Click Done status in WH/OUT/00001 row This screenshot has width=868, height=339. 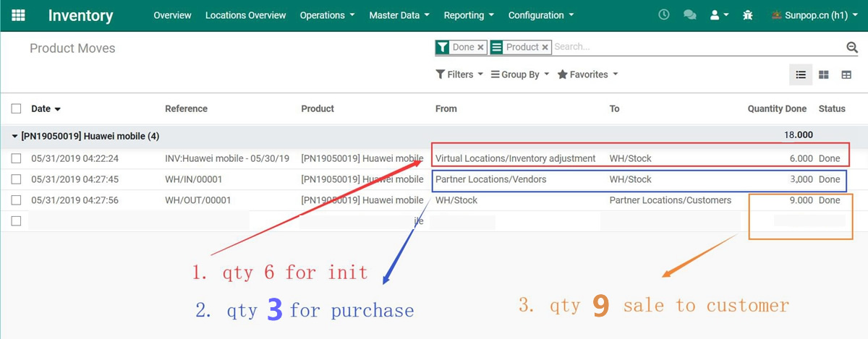coord(829,200)
